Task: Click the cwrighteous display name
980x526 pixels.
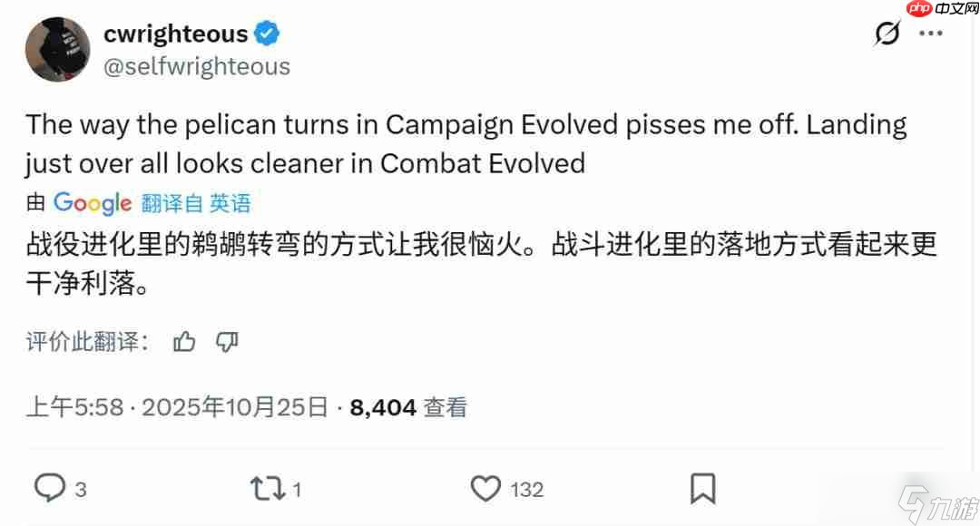Action: [x=176, y=34]
